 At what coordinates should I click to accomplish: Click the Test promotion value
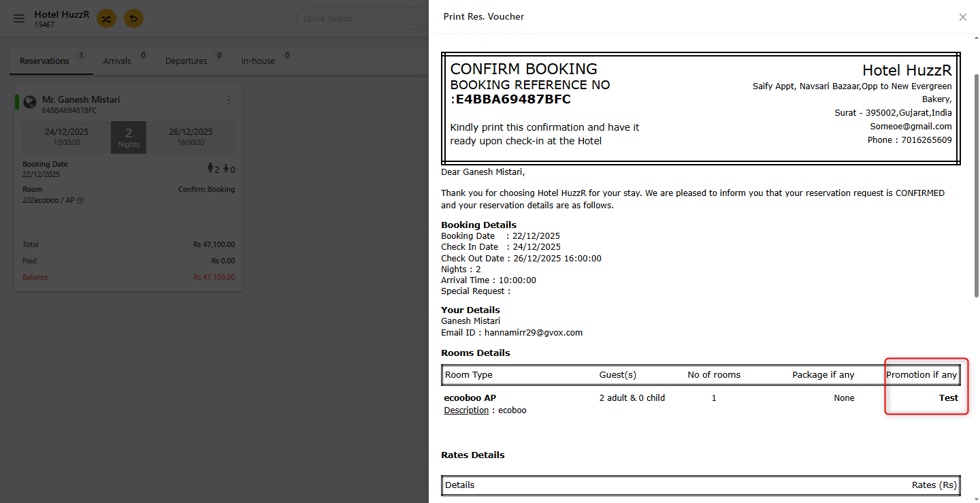[x=949, y=398]
